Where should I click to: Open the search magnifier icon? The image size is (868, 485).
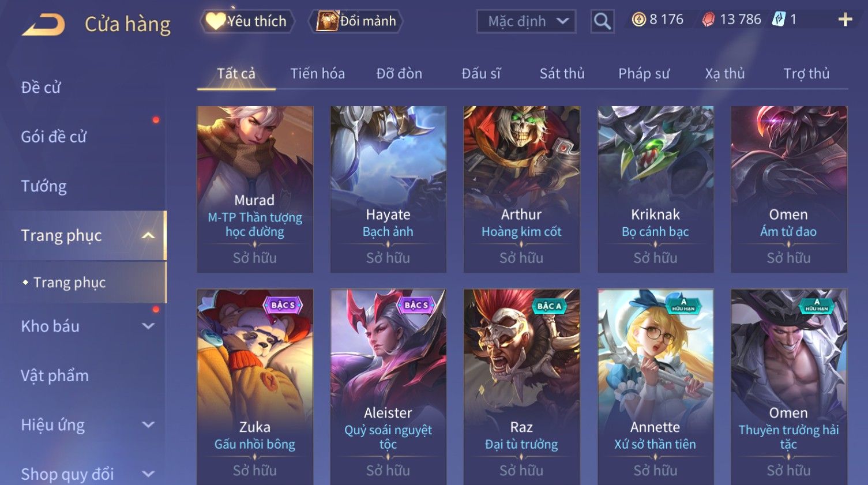602,21
